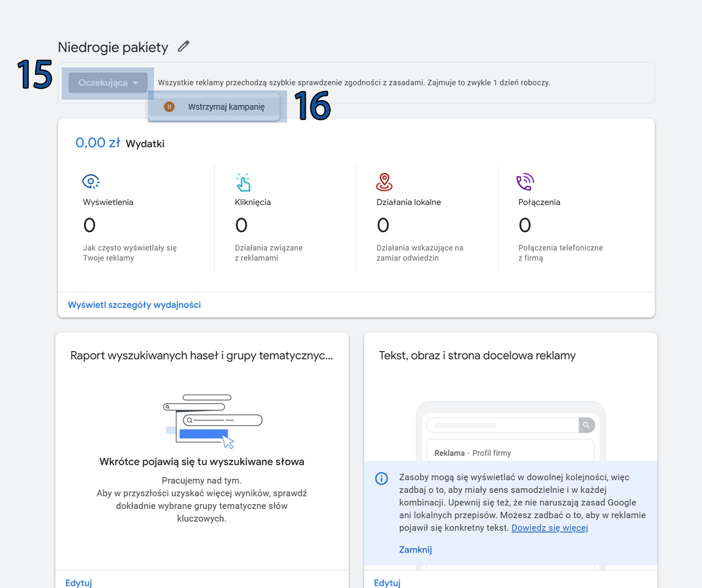Click the magnifier icon in ad preview
702x588 pixels.
(586, 425)
